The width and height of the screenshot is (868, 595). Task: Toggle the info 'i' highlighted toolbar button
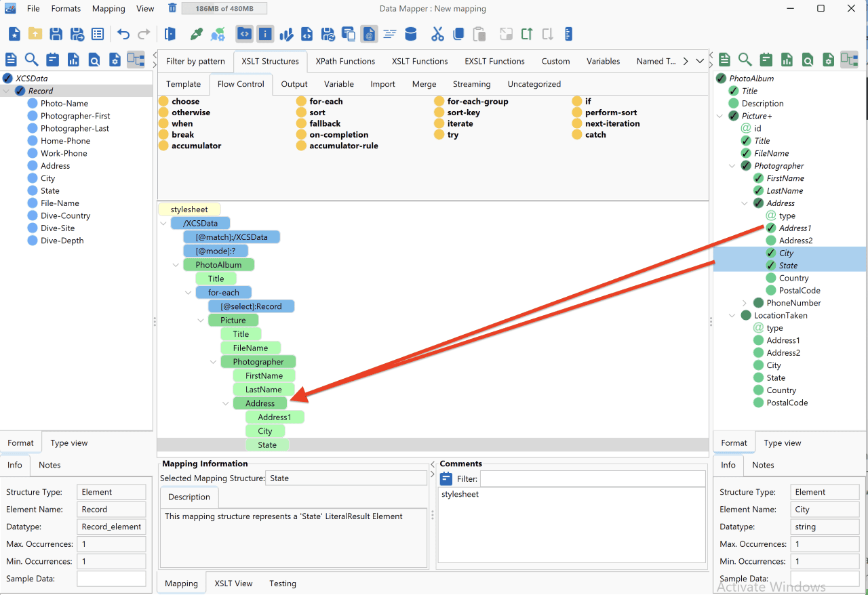coord(265,34)
